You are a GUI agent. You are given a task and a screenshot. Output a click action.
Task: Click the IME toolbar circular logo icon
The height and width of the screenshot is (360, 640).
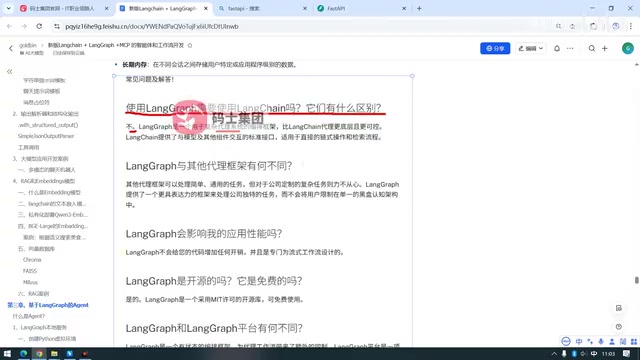pos(566,341)
